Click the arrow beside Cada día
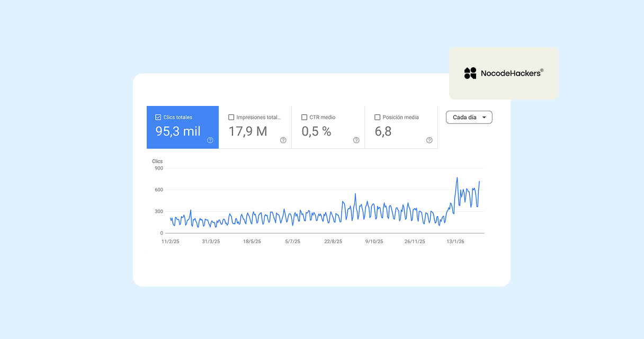 pos(484,118)
